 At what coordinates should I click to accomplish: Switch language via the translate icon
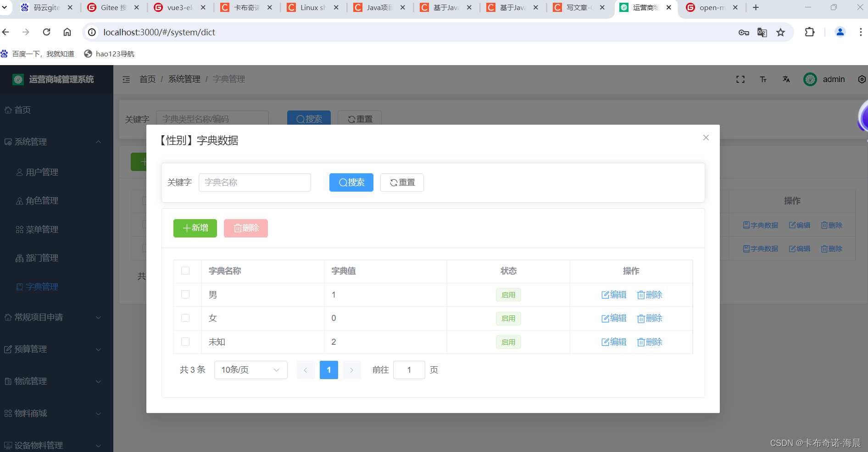pos(786,79)
